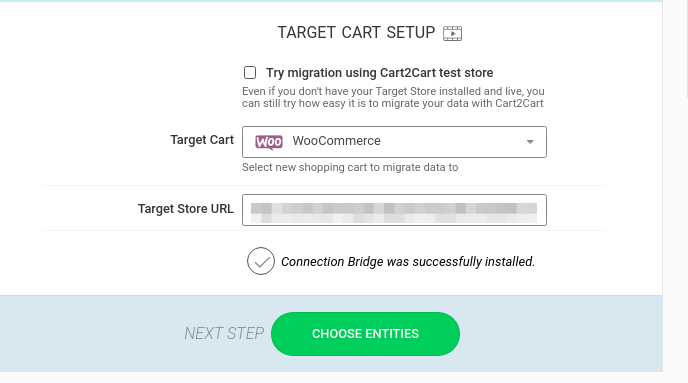
Task: Click the page scrollbar on the right edge
Action: (687, 48)
